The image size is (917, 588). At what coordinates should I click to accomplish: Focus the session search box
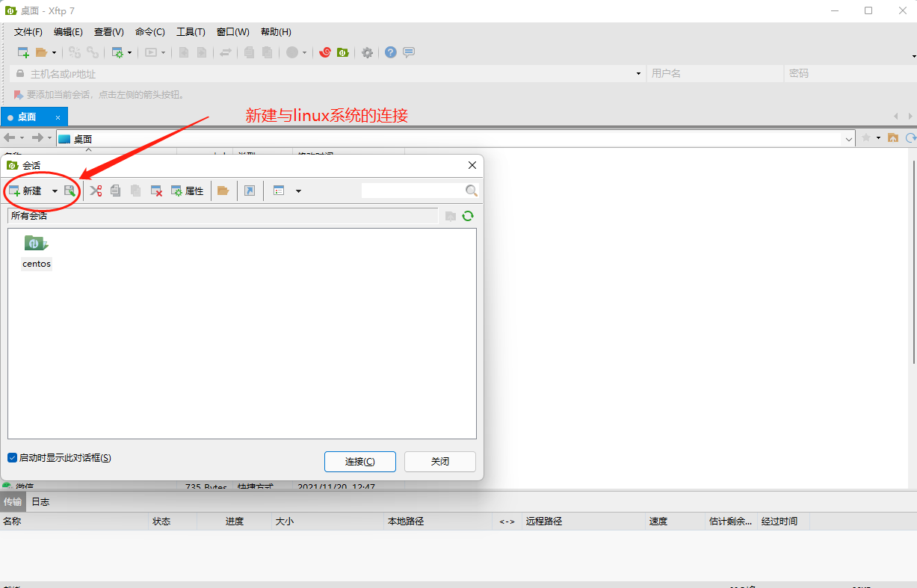pos(413,191)
